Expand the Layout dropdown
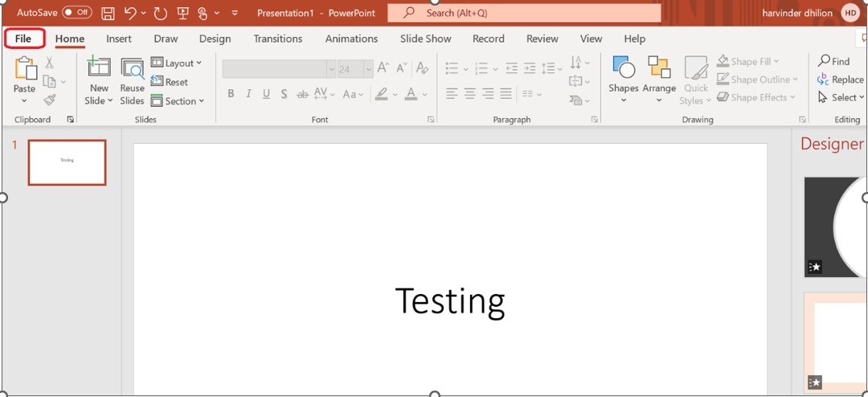The width and height of the screenshot is (868, 397). click(177, 63)
